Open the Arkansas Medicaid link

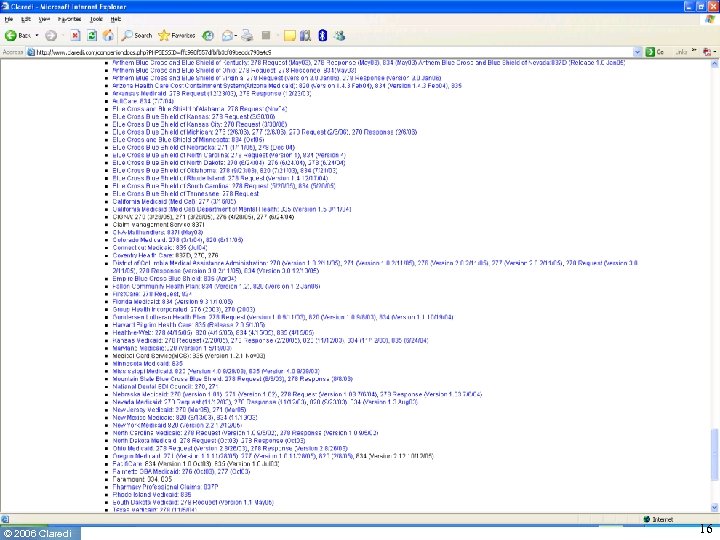tap(212, 93)
